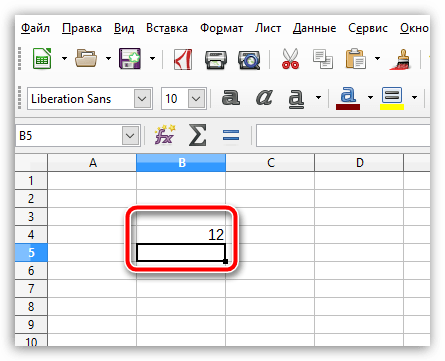445x361 pixels.
Task: Click the Open folder icon
Action: click(x=86, y=59)
